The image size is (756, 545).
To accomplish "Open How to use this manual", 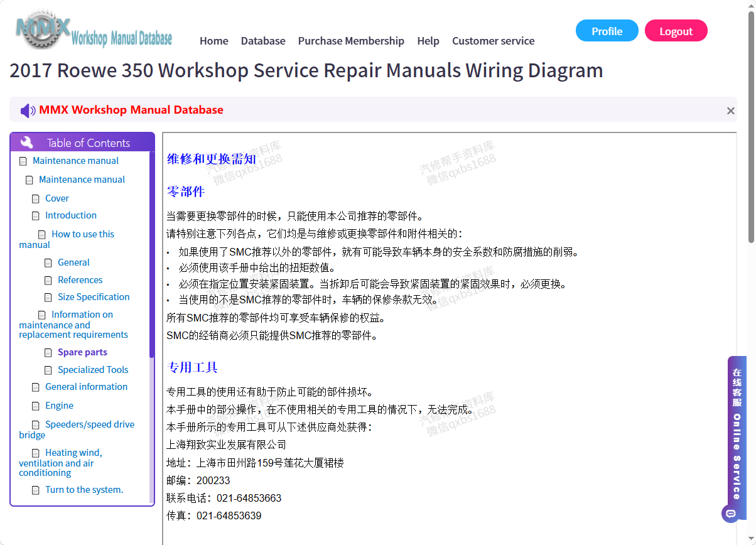I will click(67, 239).
